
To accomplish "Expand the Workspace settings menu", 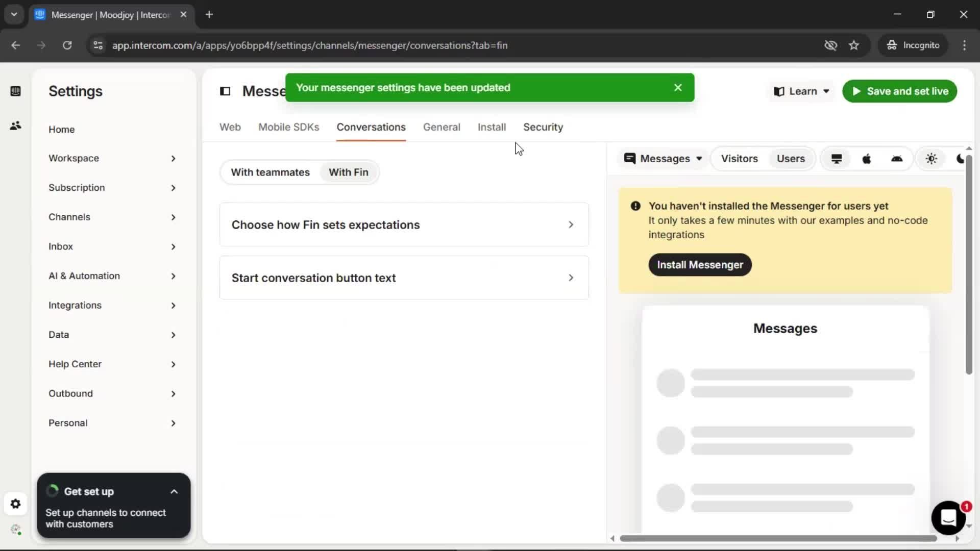I will 112,159.
